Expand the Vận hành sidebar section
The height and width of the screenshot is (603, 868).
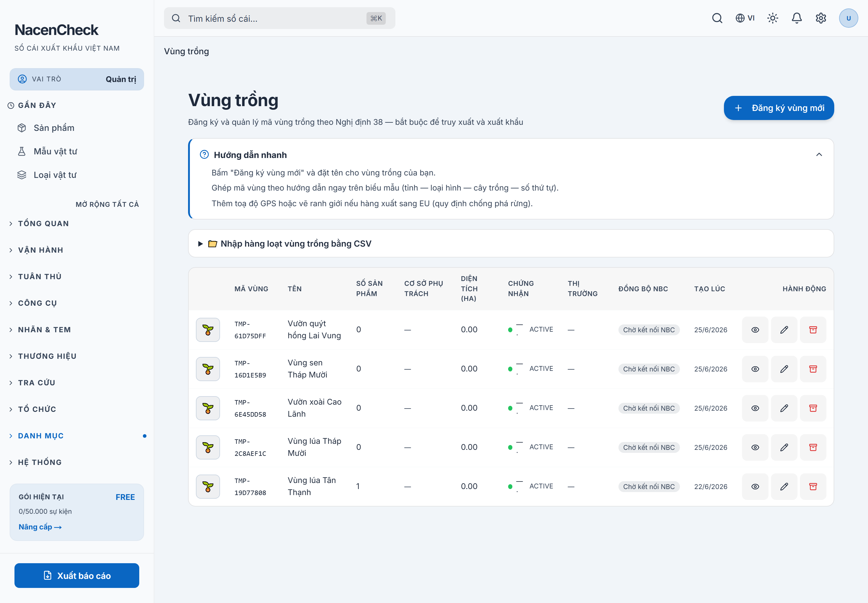77,250
